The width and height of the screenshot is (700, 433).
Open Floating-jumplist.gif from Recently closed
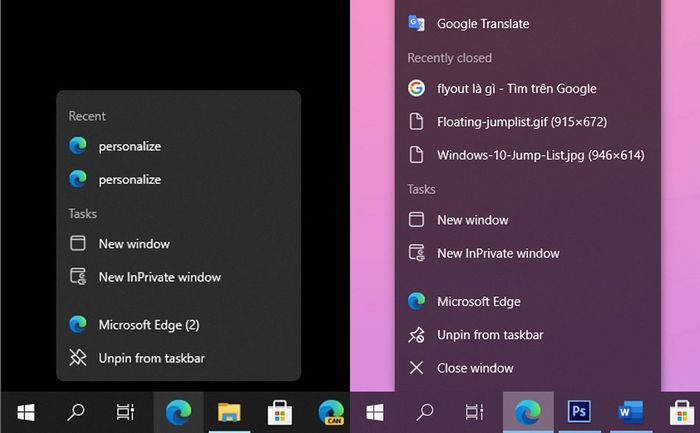coord(521,122)
